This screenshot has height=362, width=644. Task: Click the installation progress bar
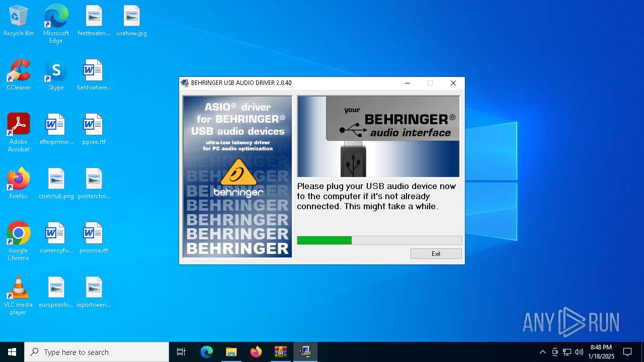[x=379, y=240]
